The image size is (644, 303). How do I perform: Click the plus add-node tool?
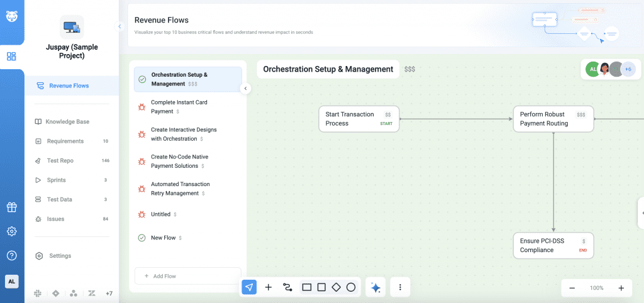pyautogui.click(x=269, y=287)
